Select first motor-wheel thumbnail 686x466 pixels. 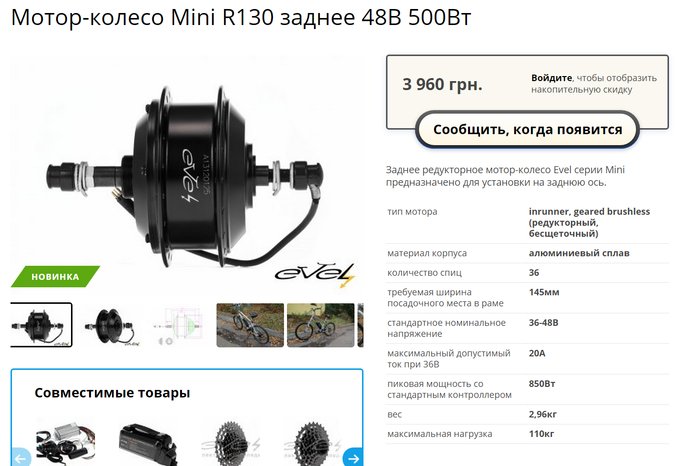click(x=41, y=325)
